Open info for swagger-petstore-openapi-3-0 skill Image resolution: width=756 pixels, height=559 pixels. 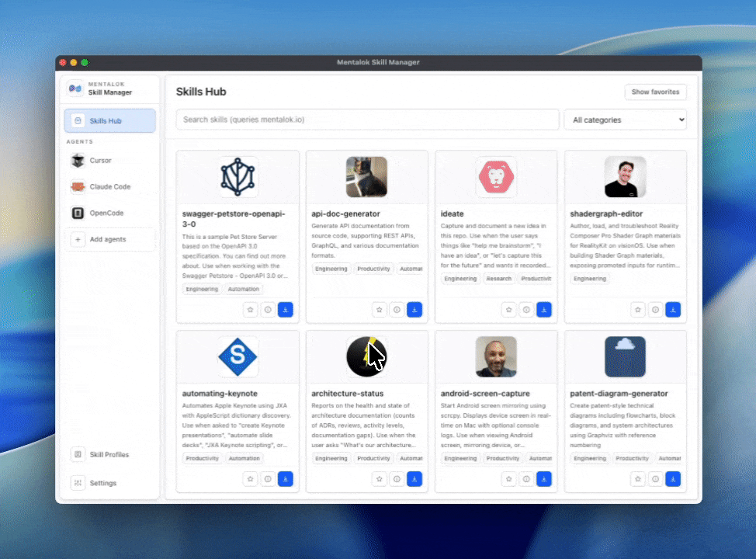pos(268,310)
